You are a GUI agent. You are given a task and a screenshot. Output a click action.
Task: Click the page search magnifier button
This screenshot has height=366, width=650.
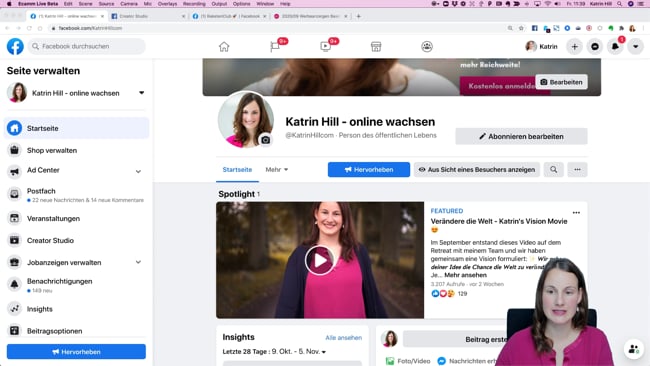[x=553, y=170]
